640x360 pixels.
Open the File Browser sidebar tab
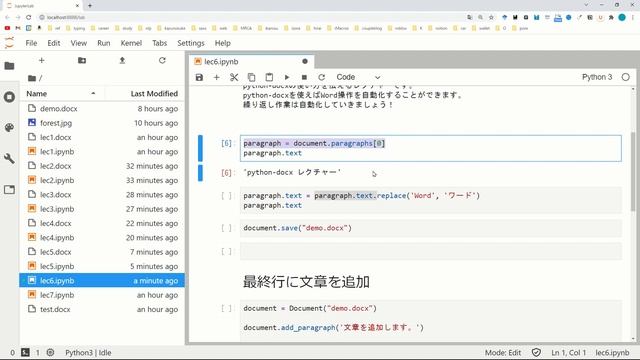[9, 66]
